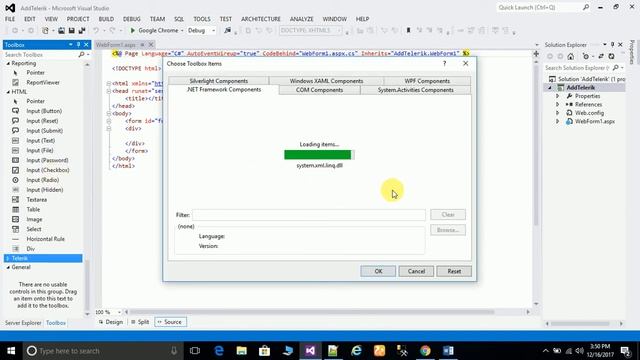
Task: Click the Search Solution Explorer field
Action: tap(577, 68)
